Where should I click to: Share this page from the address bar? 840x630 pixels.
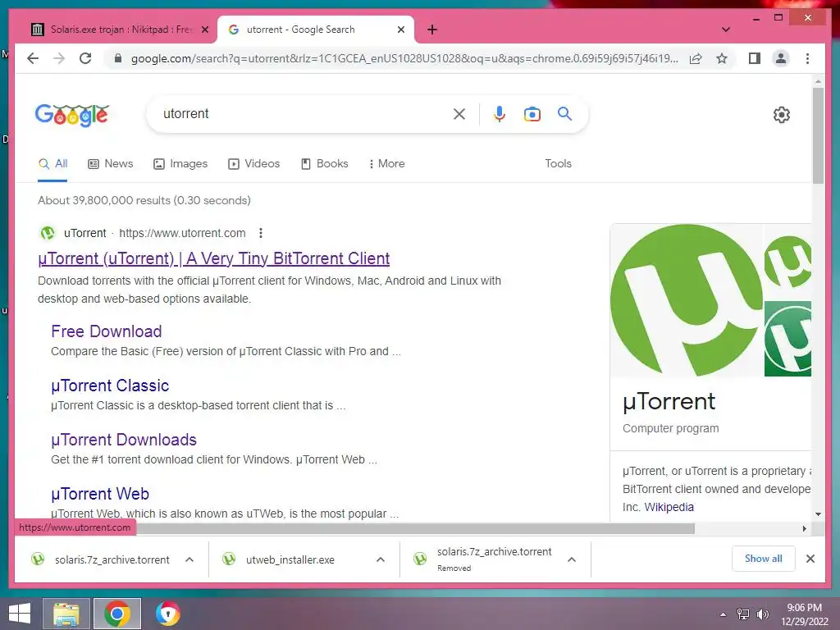click(696, 58)
